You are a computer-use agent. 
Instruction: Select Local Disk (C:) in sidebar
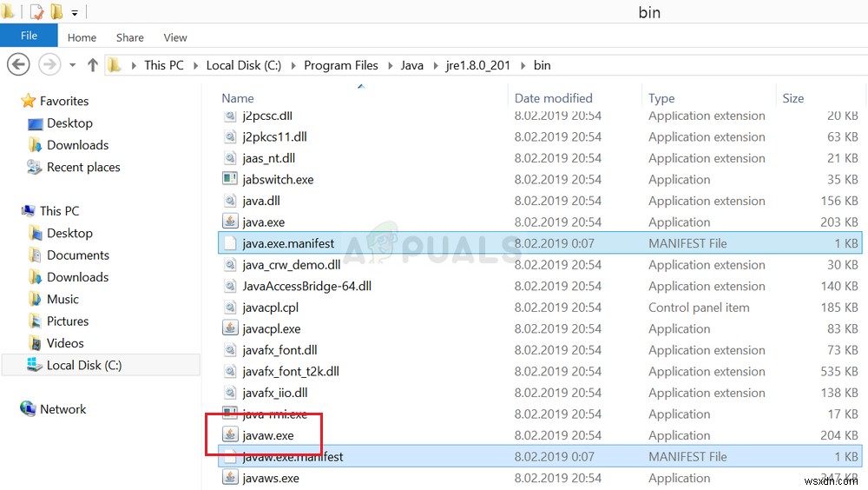click(84, 365)
